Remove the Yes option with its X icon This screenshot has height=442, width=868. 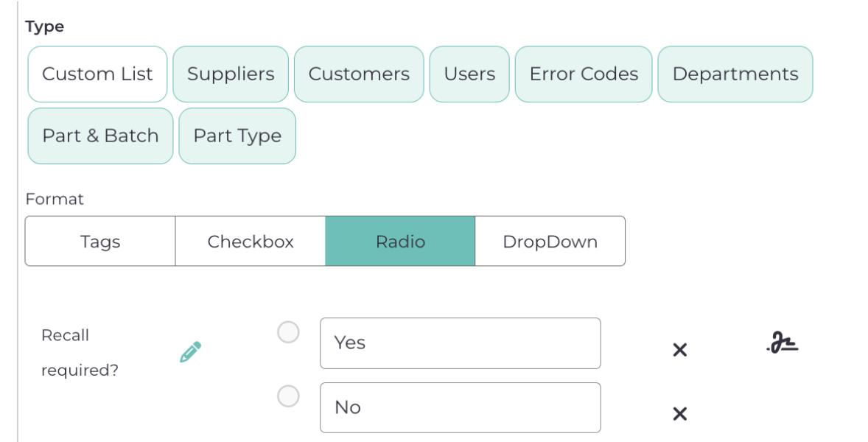point(679,351)
